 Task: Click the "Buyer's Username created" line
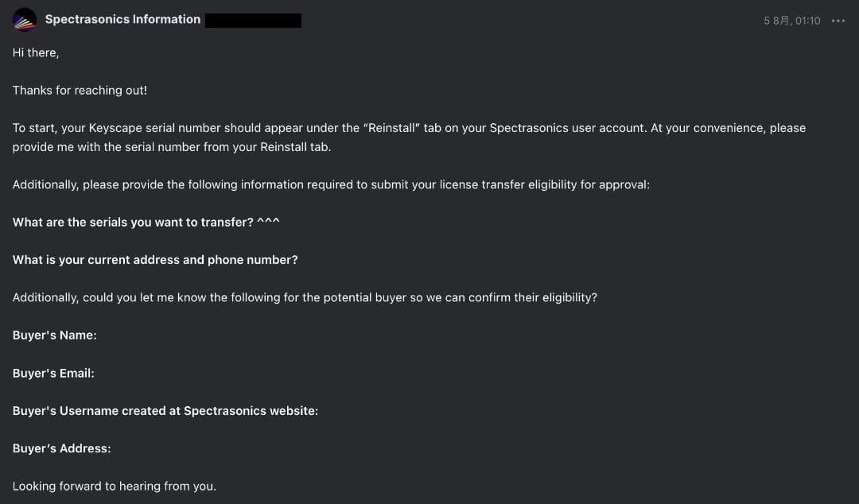point(165,411)
